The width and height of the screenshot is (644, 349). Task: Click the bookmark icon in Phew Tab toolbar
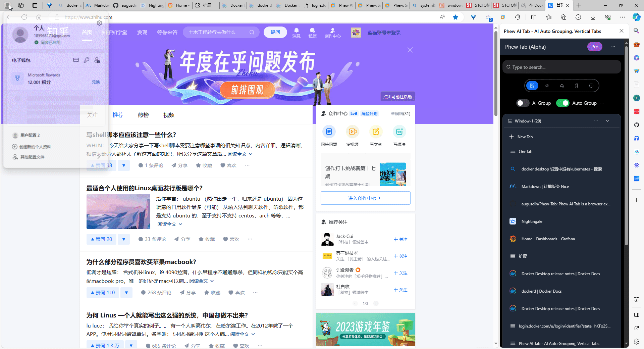576,86
